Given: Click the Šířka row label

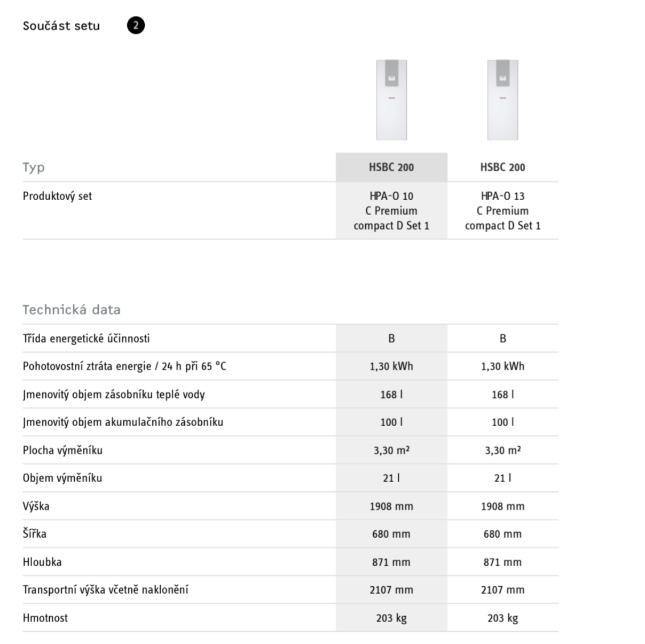Looking at the screenshot, I should [35, 534].
